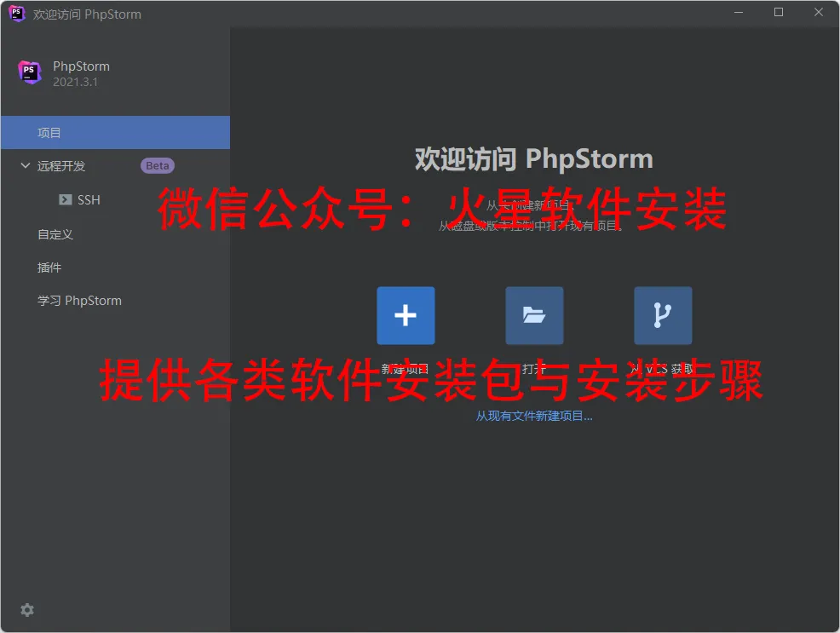840x633 pixels.
Task: Select the 项目 tab in sidebar
Action: pos(115,132)
